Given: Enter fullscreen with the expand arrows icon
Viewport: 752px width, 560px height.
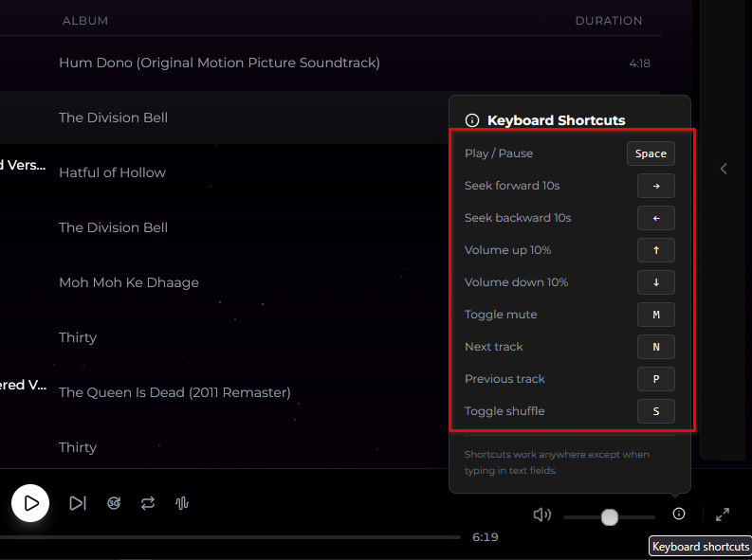Looking at the screenshot, I should [723, 515].
